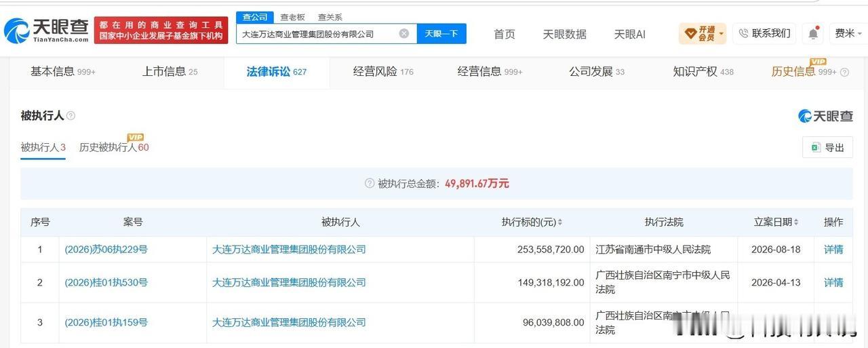Click the 导出 export button
868x348 pixels.
coord(827,148)
